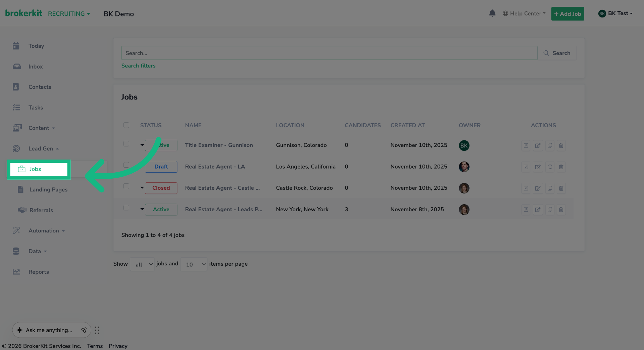This screenshot has width=644, height=350.
Task: Open the items per page dropdown showing 10
Action: [194, 264]
